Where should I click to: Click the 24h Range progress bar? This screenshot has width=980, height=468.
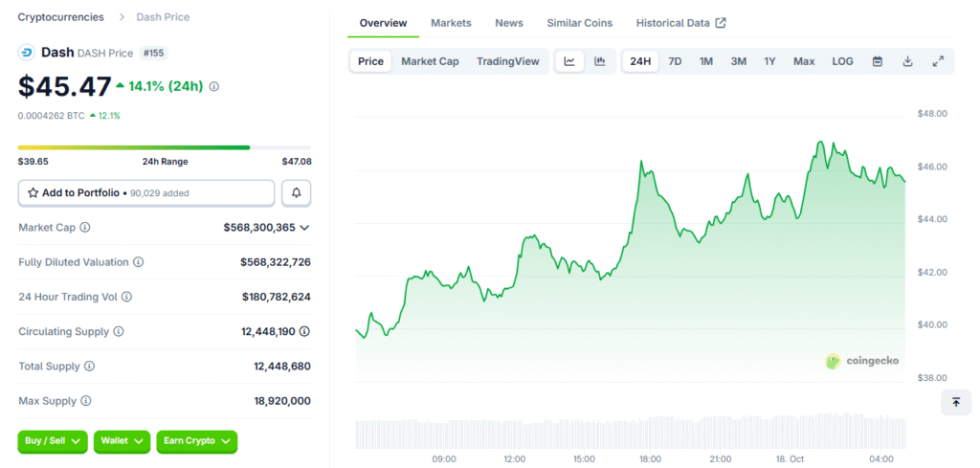point(165,147)
